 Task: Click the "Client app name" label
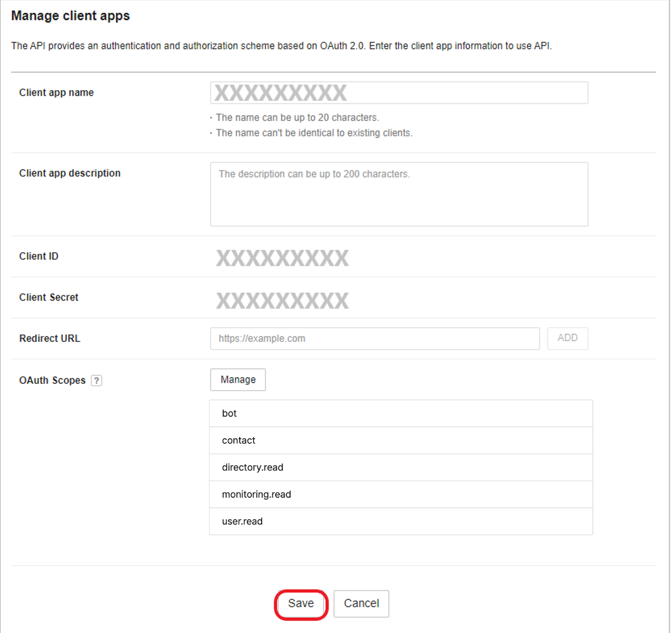tap(57, 93)
